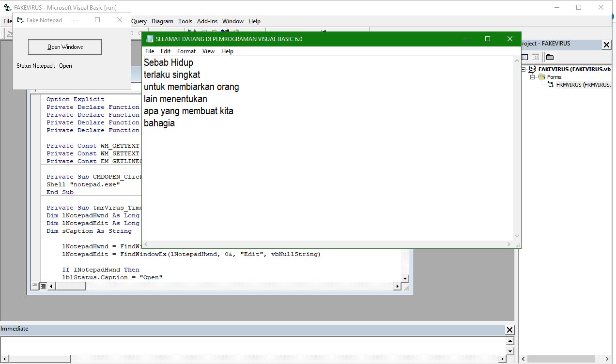Click the code window horizontal scroll thumb
Image resolution: width=616 pixels, height=364 pixels.
[70, 286]
